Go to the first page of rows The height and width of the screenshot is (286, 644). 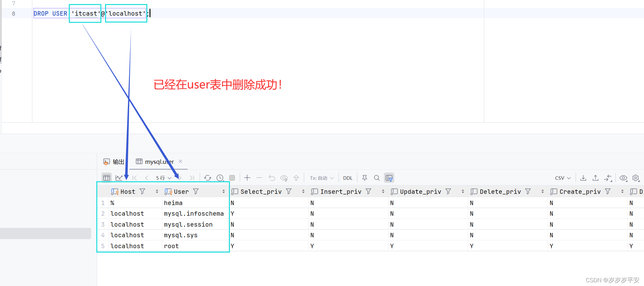point(135,178)
